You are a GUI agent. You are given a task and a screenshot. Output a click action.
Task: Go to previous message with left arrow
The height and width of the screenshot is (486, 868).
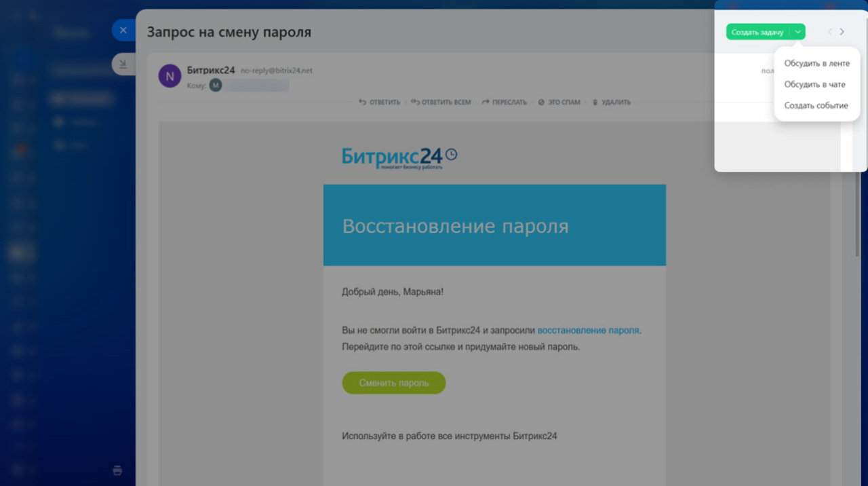pyautogui.click(x=829, y=32)
